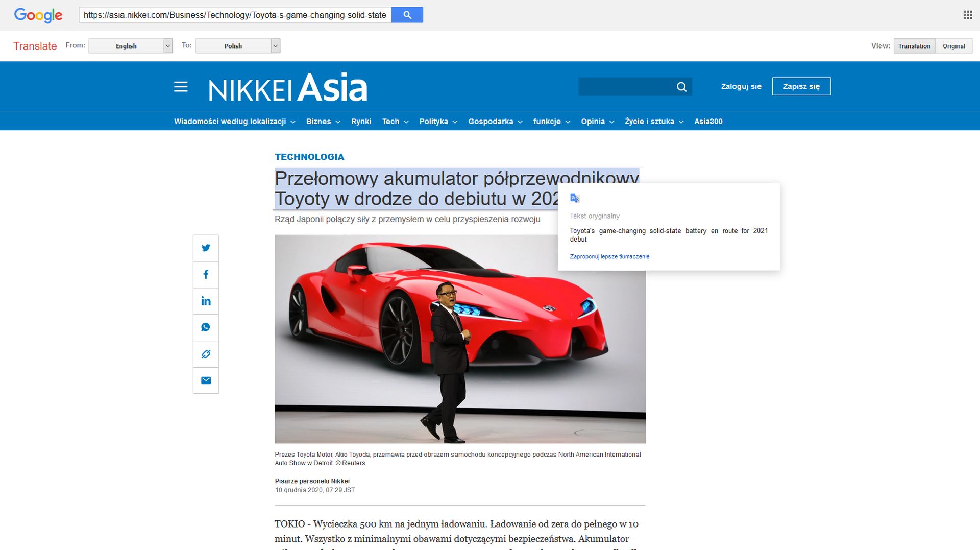Click the date 10 grudnia 2020
This screenshot has height=550, width=980.
tap(314, 490)
